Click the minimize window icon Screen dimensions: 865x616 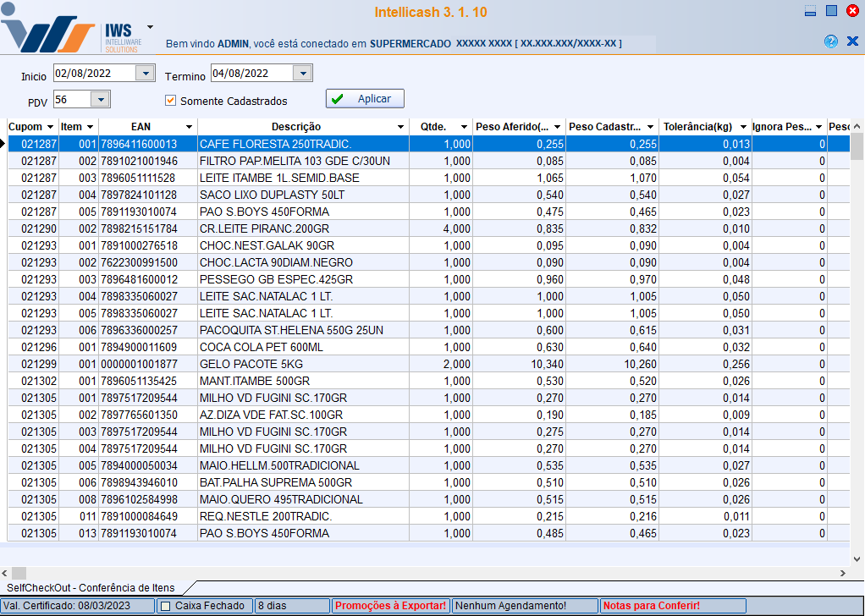click(810, 11)
